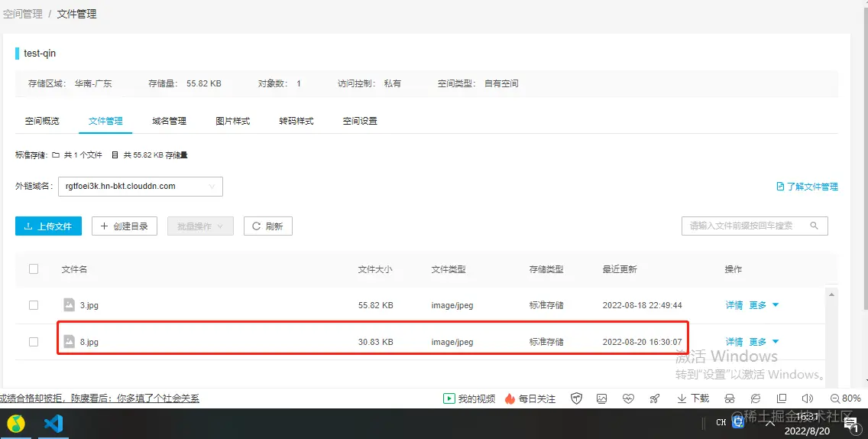Go to 空间管理 breadcrumb
The width and height of the screenshot is (868, 439).
pyautogui.click(x=23, y=14)
